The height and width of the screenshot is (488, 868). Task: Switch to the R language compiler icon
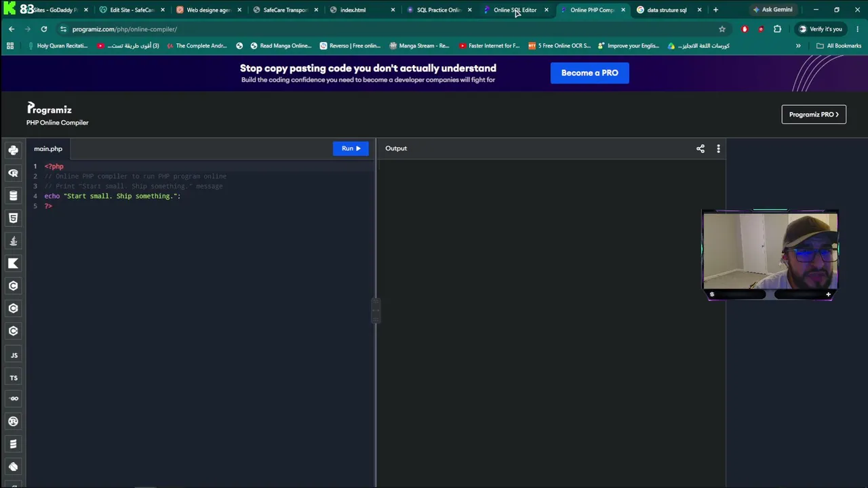coord(13,173)
